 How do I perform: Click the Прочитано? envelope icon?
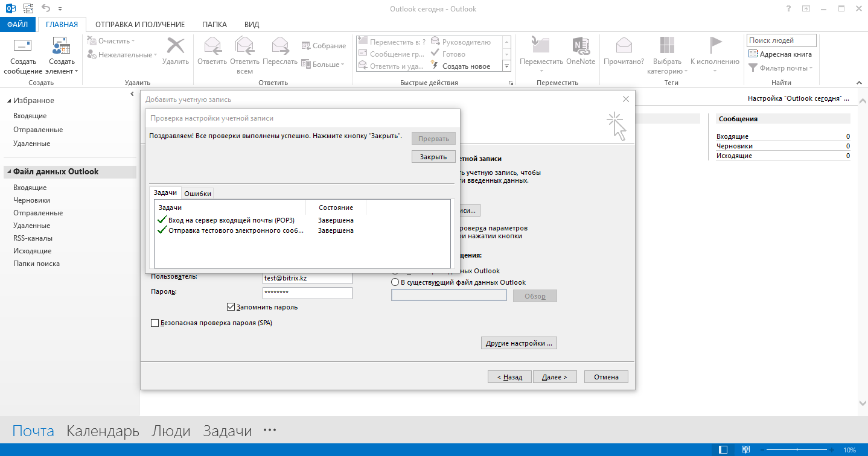click(624, 46)
